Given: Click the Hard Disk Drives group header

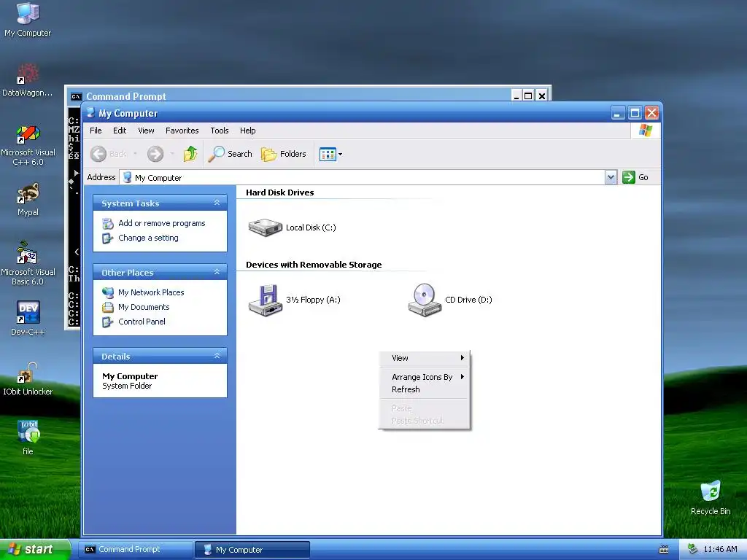Looking at the screenshot, I should pos(279,192).
